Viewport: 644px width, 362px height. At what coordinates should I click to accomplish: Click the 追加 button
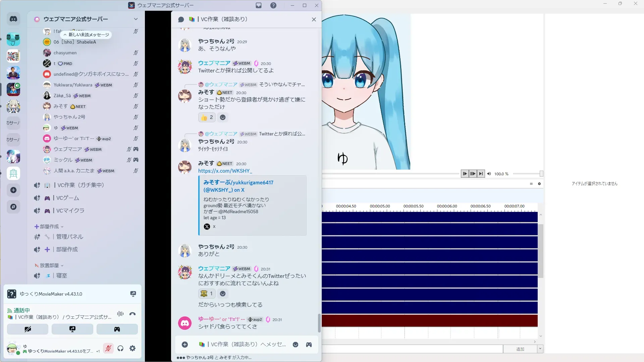point(520,349)
